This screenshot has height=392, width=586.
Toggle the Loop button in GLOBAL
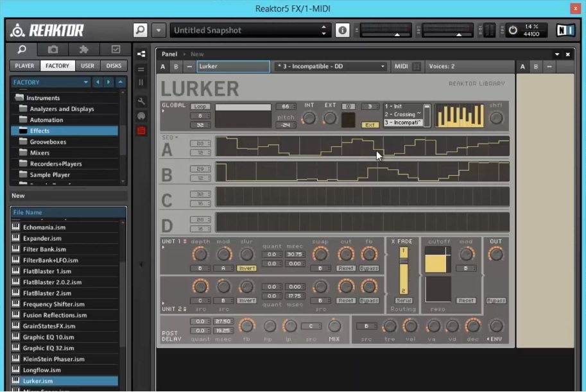point(200,107)
